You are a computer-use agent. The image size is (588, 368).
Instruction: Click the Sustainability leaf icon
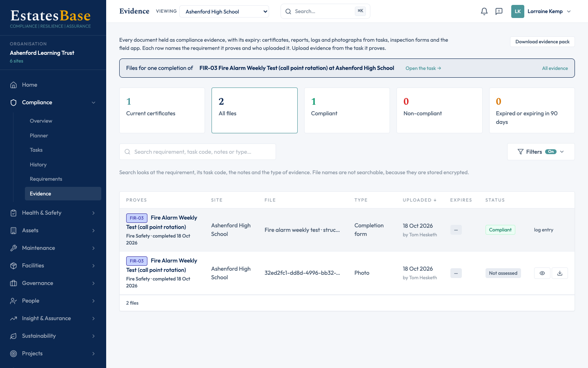click(x=13, y=336)
